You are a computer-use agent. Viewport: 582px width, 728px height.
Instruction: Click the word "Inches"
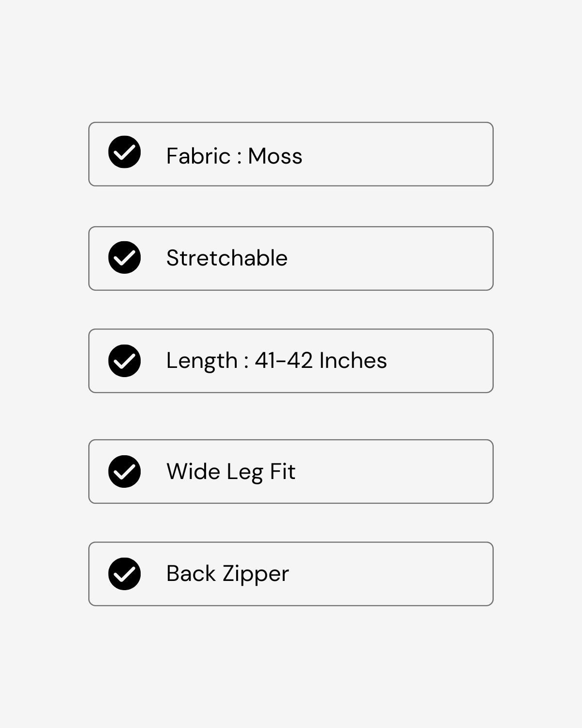353,361
